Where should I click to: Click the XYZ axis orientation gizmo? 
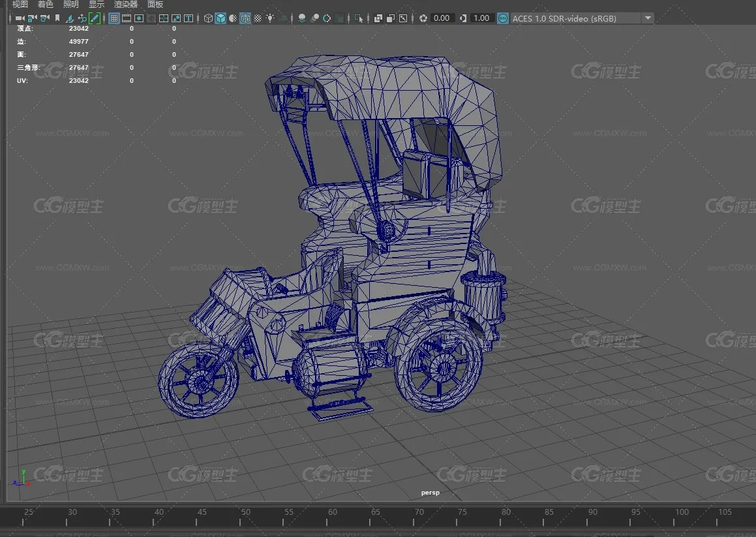pos(22,478)
